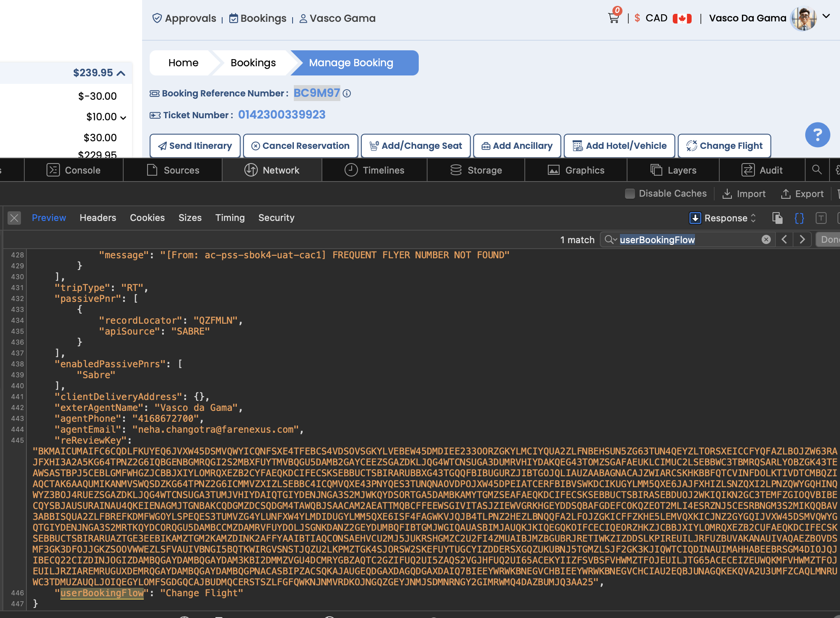Select the Timing sub-tab

point(230,218)
